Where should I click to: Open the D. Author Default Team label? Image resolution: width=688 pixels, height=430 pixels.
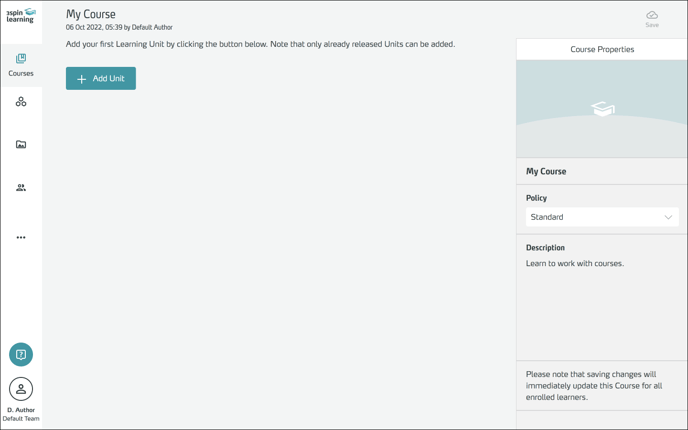pyautogui.click(x=21, y=414)
